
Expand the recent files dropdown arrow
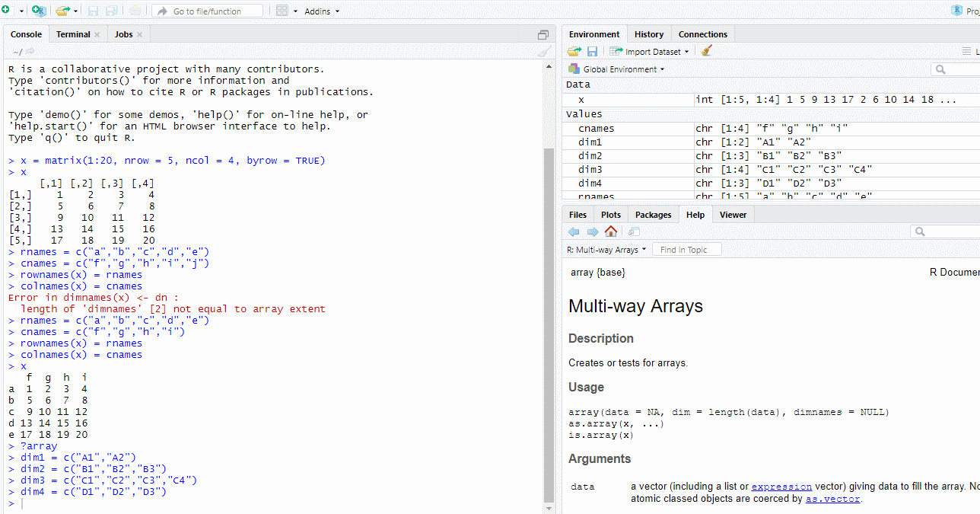76,11
